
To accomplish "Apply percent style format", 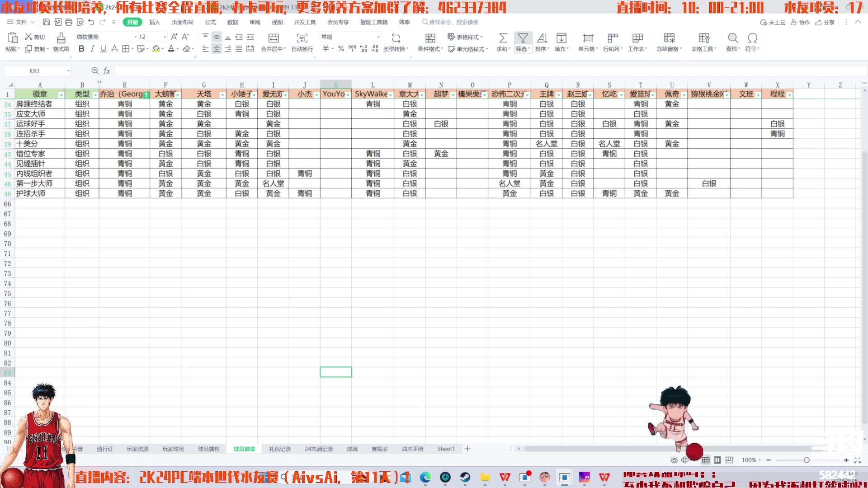I will (341, 49).
